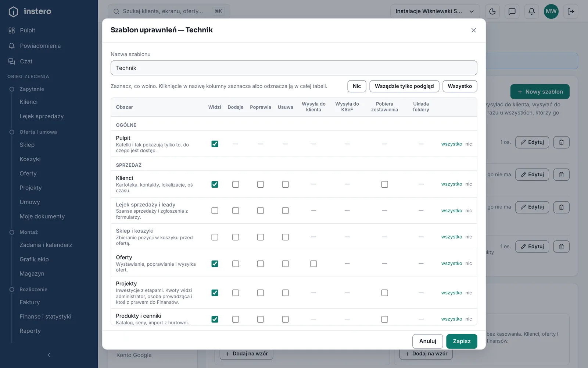
Task: Click the Anuluj button
Action: coord(428,341)
